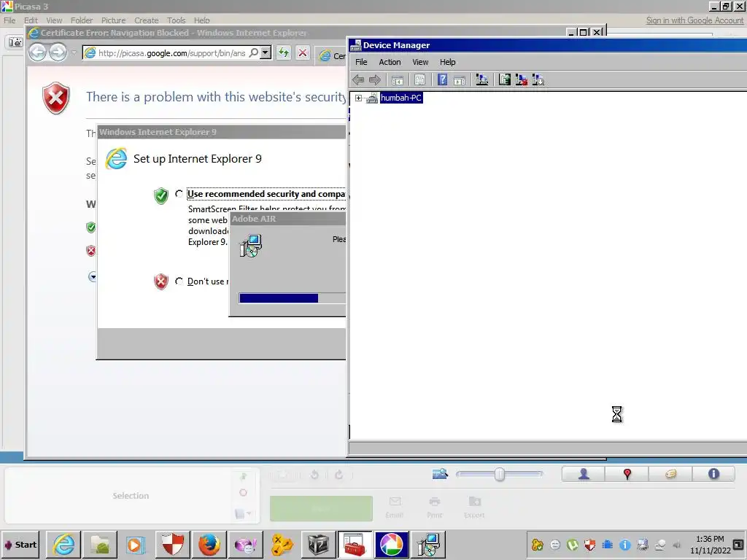Click Adobe AIR installer taskbar button
This screenshot has height=560, width=747.
pyautogui.click(x=428, y=545)
